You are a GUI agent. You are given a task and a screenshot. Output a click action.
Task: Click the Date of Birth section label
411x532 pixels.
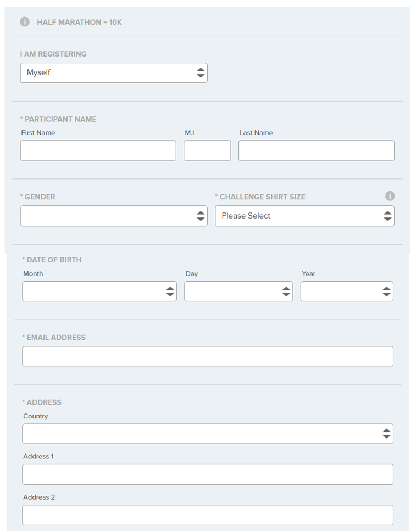pos(53,260)
